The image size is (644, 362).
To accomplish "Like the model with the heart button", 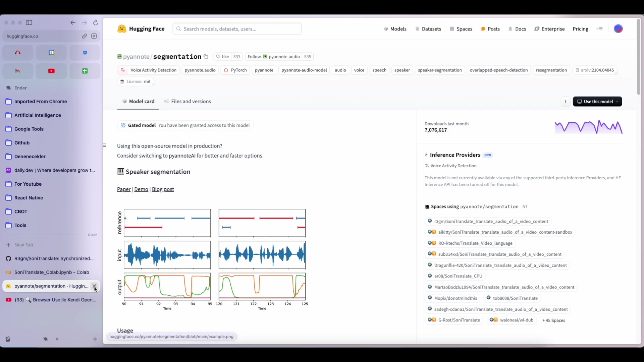I will pos(222,57).
